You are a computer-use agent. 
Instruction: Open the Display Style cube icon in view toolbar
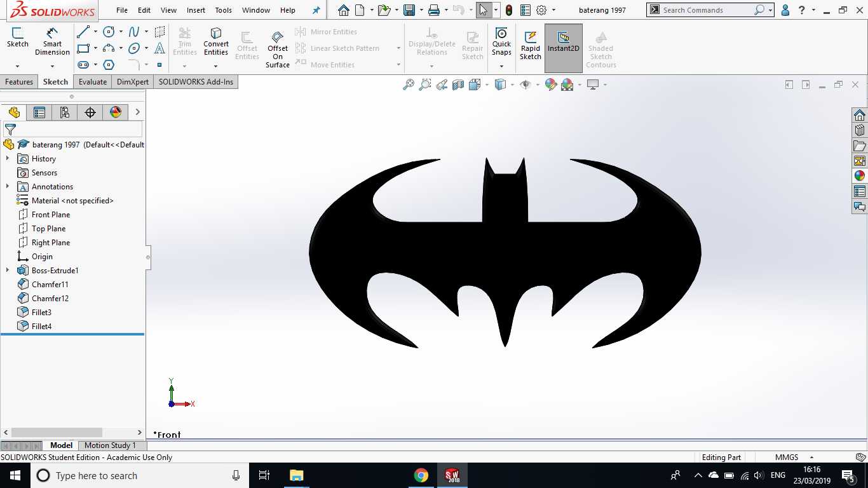[x=500, y=85]
